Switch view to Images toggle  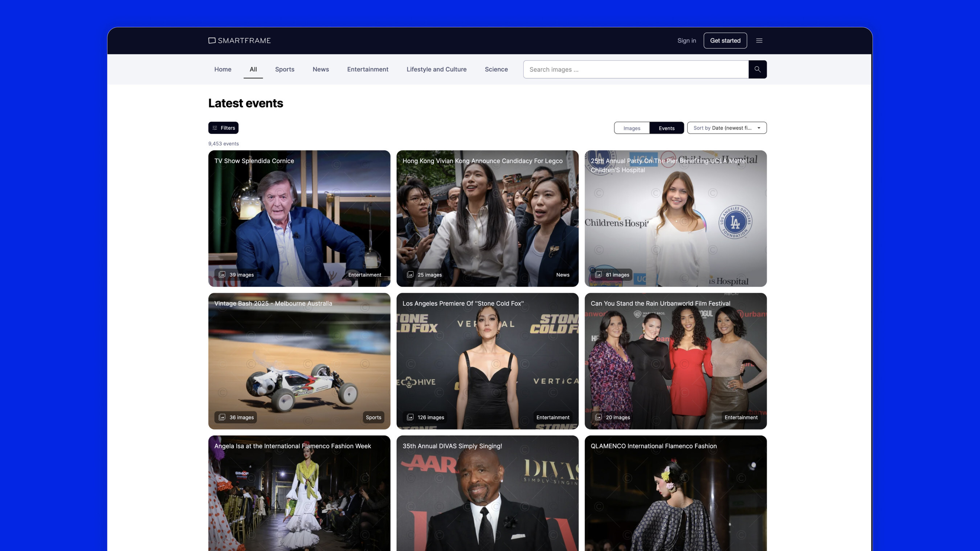click(632, 128)
